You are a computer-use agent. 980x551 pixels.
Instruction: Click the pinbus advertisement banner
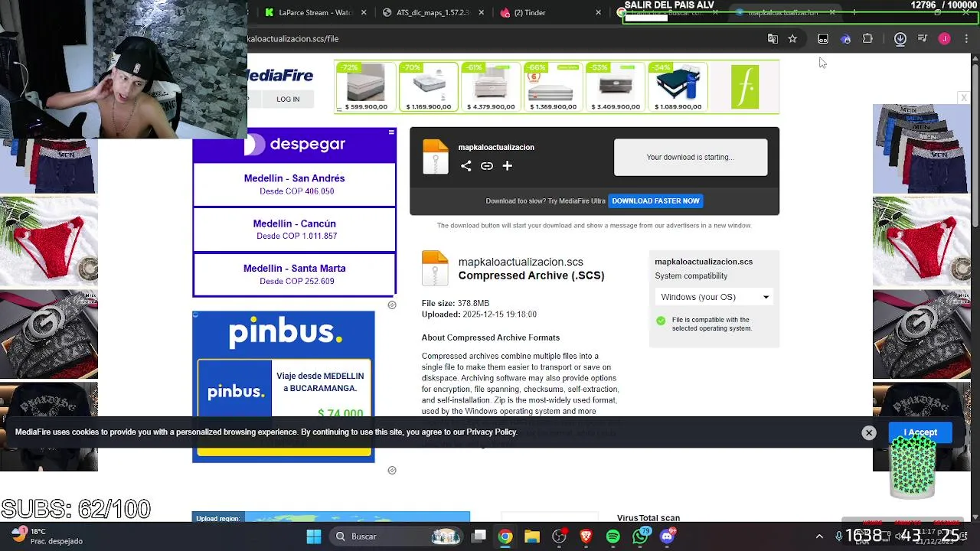pyautogui.click(x=283, y=386)
